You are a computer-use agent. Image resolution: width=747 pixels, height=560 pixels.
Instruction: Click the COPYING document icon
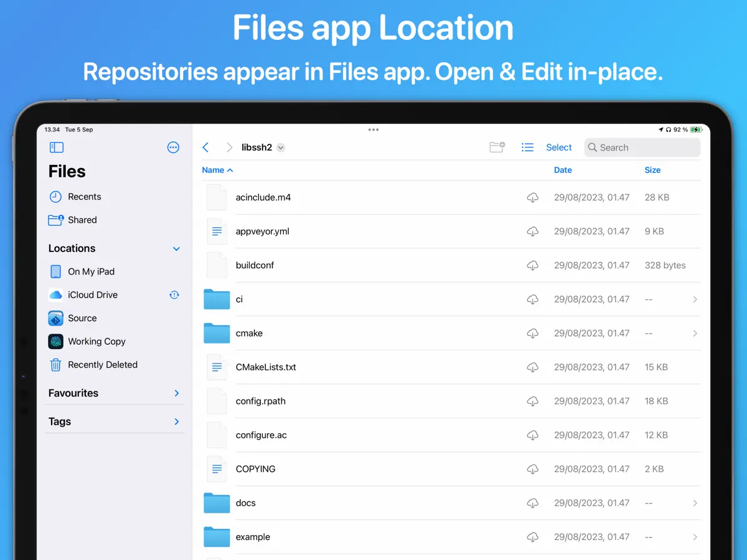click(217, 469)
